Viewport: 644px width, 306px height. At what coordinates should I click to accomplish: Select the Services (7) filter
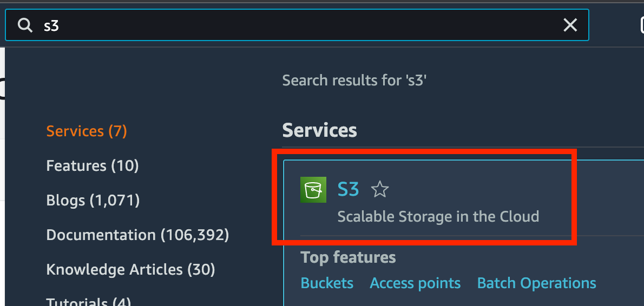87,131
